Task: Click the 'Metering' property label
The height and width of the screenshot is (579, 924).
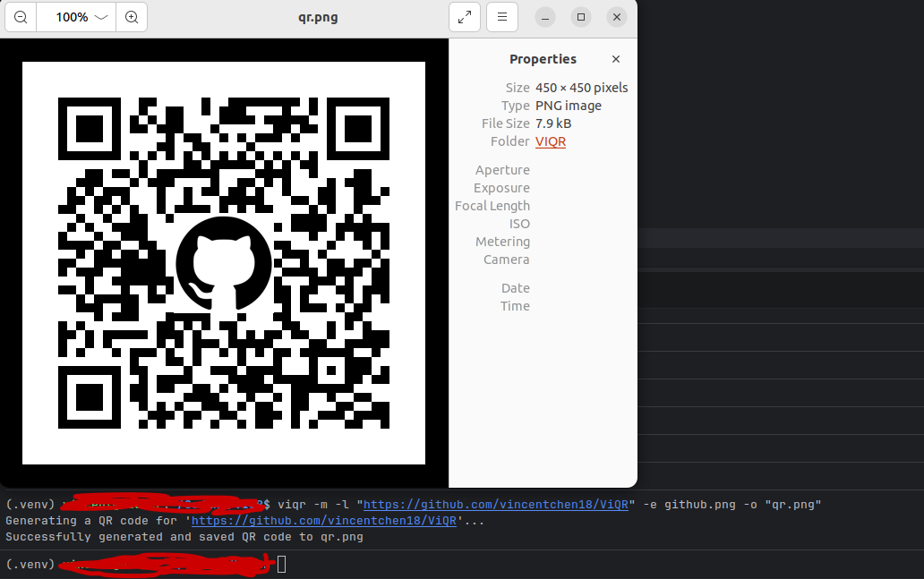Action: point(502,242)
